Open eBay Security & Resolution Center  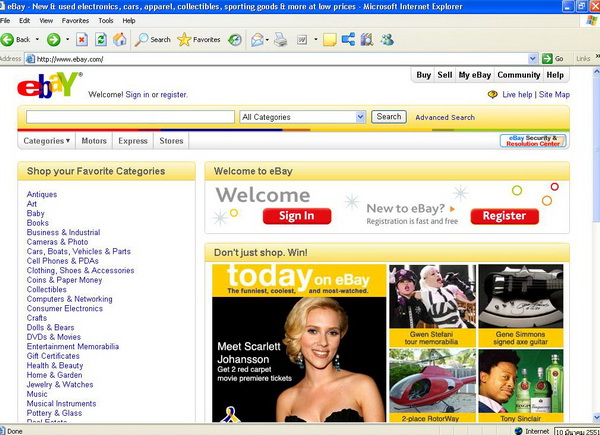click(533, 141)
